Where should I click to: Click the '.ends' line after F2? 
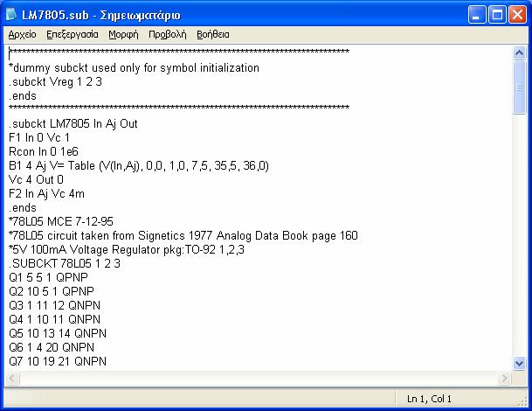pos(23,207)
